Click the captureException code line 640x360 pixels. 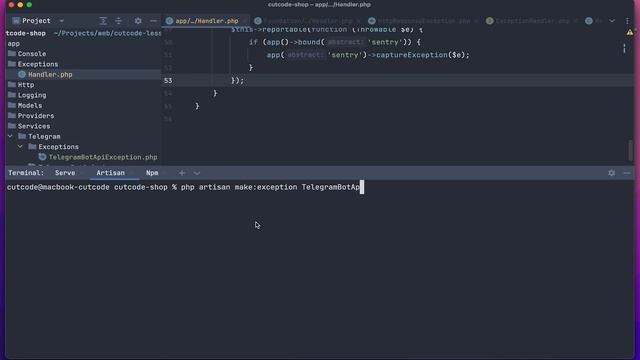(368, 55)
